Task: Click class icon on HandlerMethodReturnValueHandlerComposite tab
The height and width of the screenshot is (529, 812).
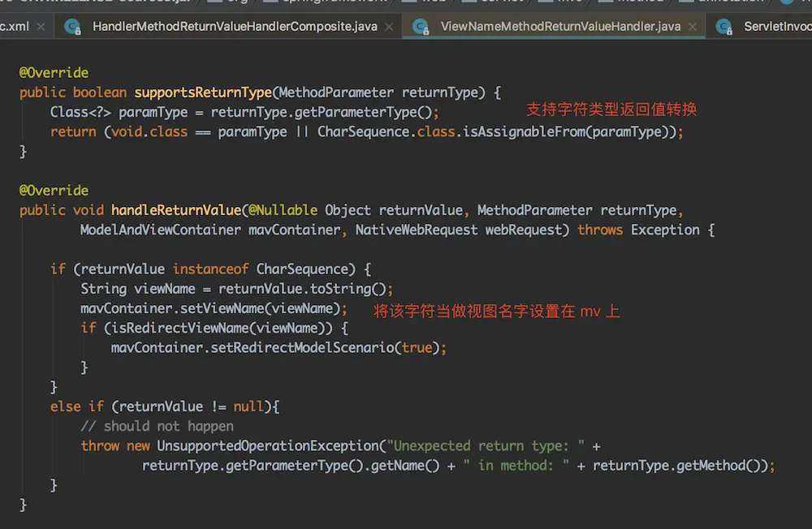Action: (73, 27)
